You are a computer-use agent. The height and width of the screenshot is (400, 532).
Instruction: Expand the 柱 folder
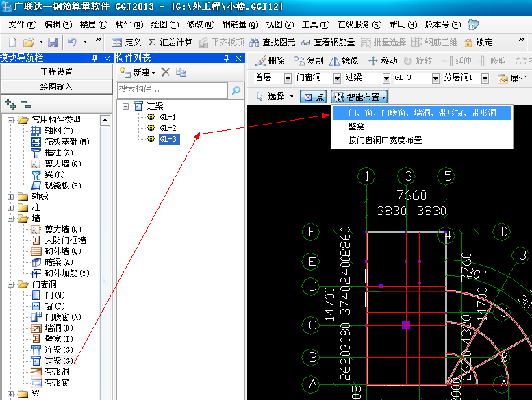10,208
